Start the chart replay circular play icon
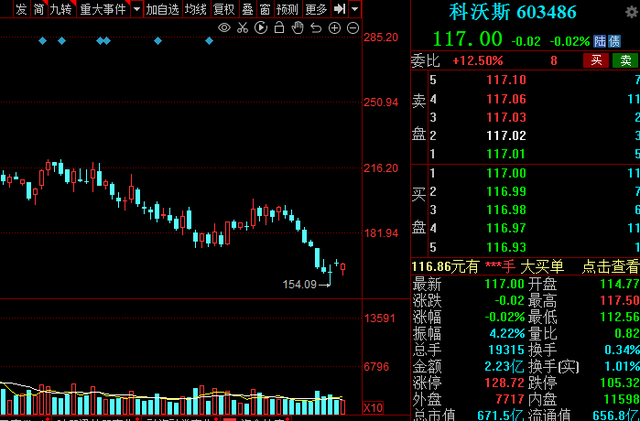The width and height of the screenshot is (640, 421). click(261, 28)
